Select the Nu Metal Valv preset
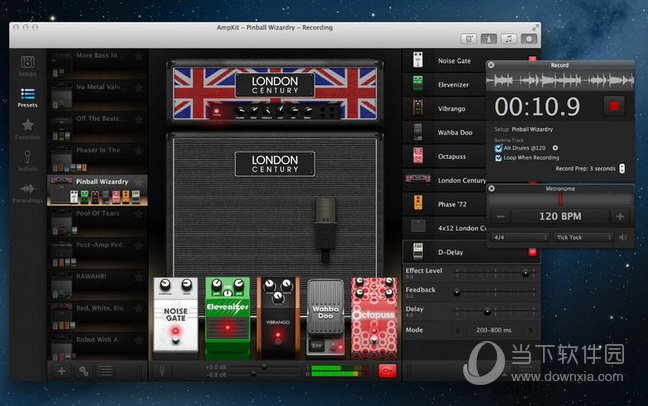Screen dimensions: 648x406 pos(98,96)
